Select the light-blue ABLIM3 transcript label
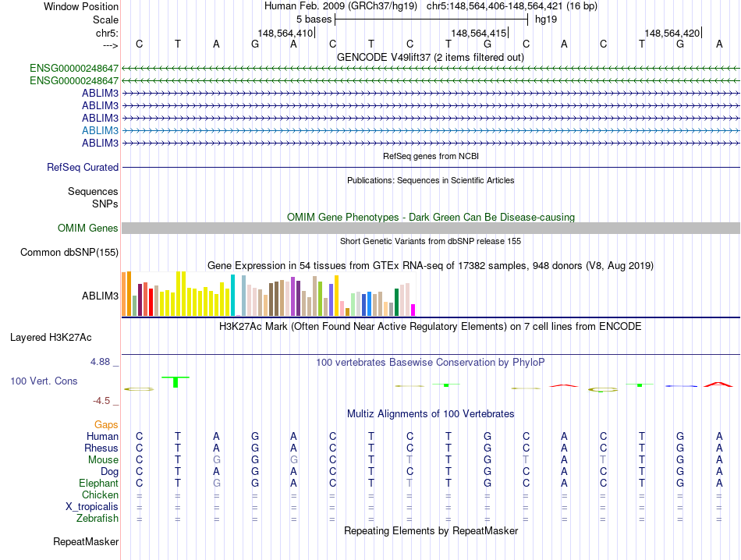Image resolution: width=741 pixels, height=560 pixels. click(x=100, y=130)
